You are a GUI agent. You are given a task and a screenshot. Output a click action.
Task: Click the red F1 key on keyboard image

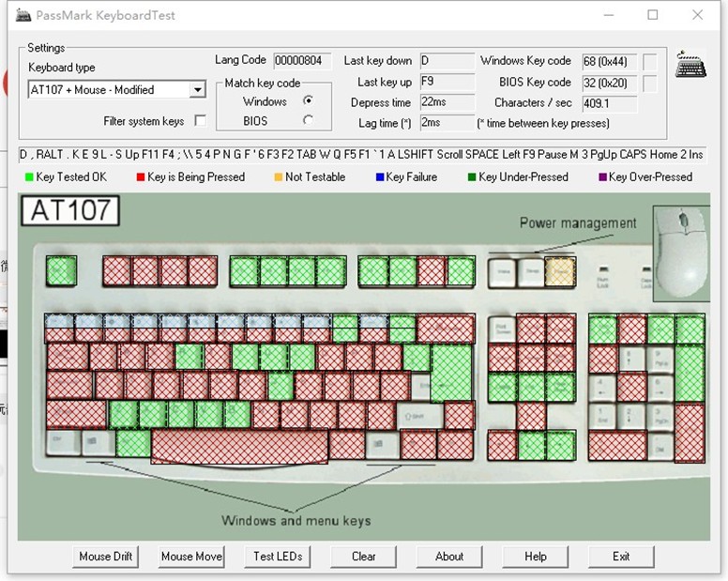116,270
